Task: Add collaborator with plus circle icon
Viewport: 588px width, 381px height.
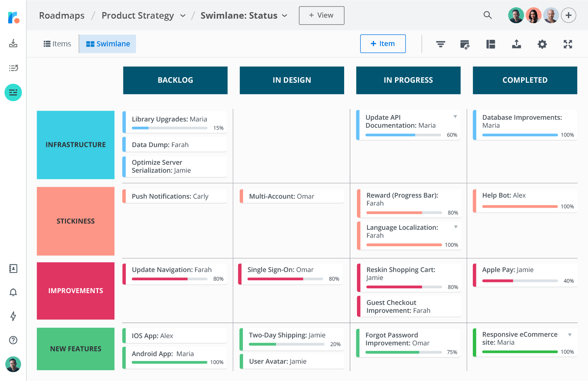Action: point(568,15)
